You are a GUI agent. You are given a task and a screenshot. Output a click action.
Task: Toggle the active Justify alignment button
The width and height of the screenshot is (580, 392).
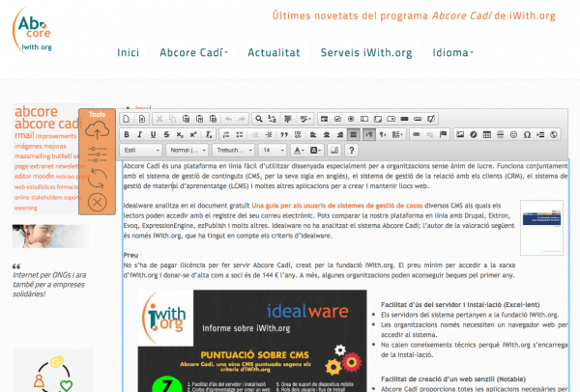pos(354,135)
